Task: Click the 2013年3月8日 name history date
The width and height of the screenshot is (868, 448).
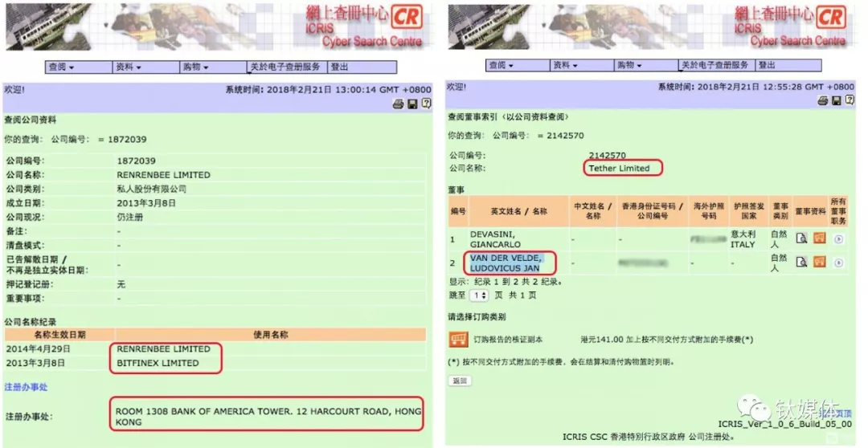Action: [35, 364]
